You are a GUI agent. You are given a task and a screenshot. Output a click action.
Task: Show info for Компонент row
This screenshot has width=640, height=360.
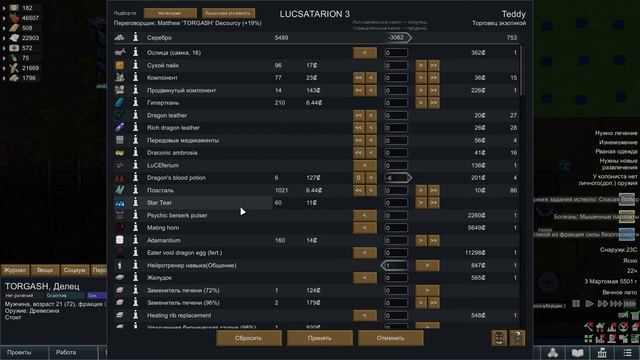(136, 78)
